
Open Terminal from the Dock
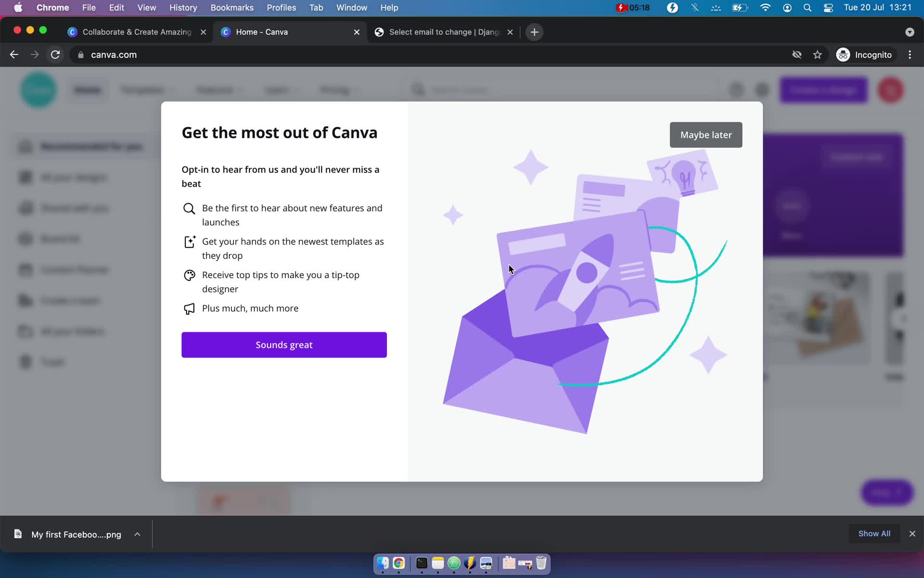[422, 563]
